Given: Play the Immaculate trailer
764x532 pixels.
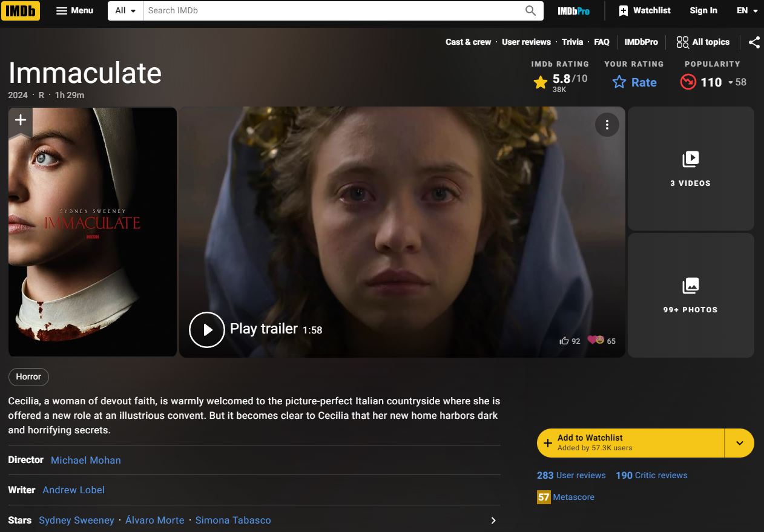Looking at the screenshot, I should coord(207,329).
